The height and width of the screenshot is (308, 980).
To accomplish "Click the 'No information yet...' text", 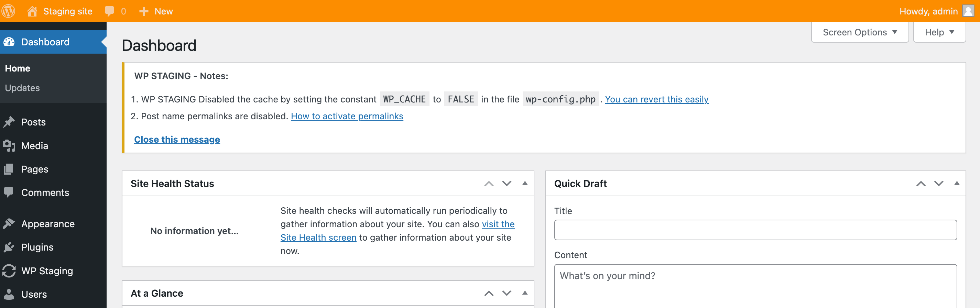I will (x=194, y=231).
